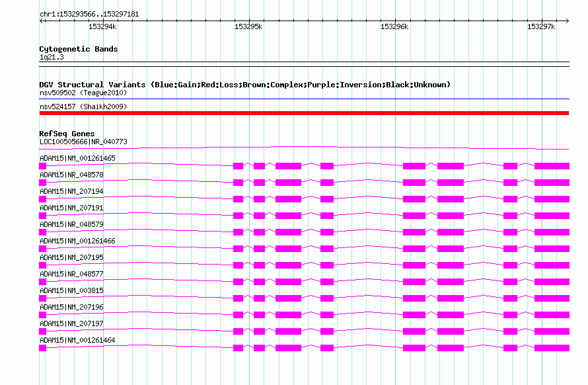Click the ADAM15|NR_048578 transcript label
Image resolution: width=588 pixels, height=385 pixels.
coord(71,175)
